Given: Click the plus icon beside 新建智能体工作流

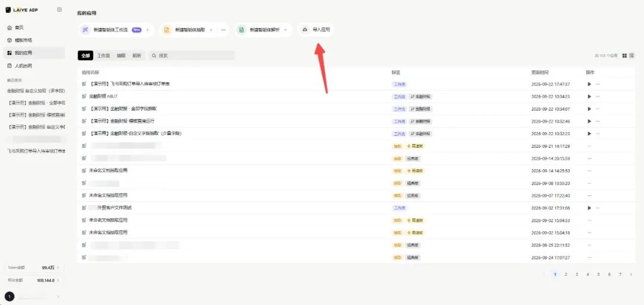Looking at the screenshot, I should (147, 30).
